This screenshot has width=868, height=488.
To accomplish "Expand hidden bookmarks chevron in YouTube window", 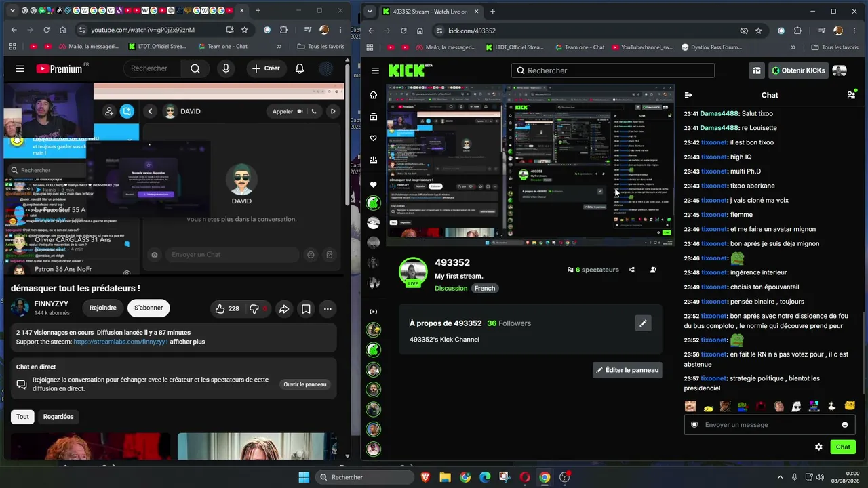I will click(x=279, y=47).
